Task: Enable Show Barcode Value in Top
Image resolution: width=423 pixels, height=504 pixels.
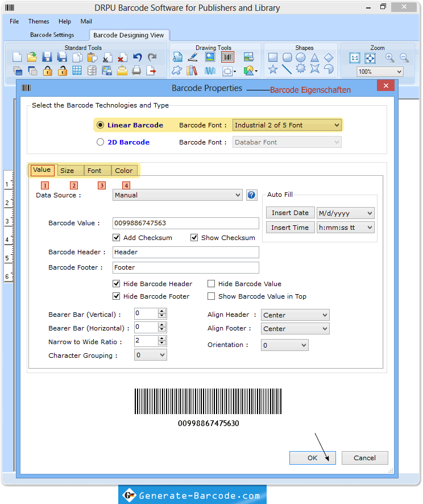Action: point(211,296)
